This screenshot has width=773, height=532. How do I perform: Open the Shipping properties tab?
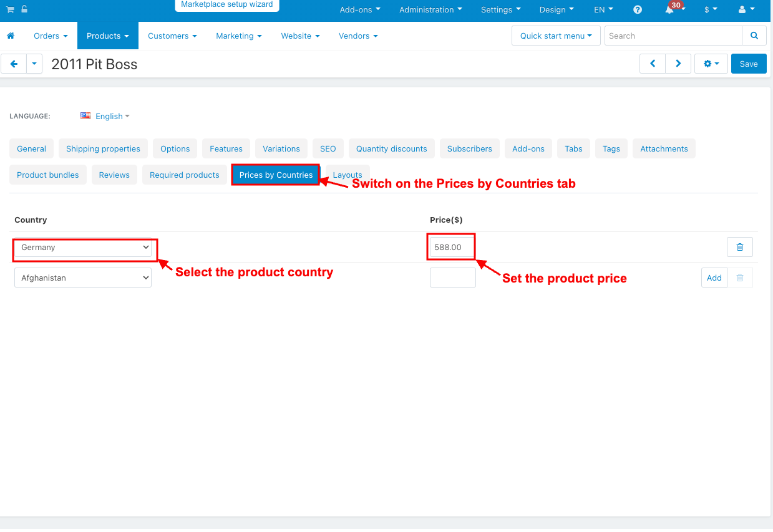(x=103, y=149)
